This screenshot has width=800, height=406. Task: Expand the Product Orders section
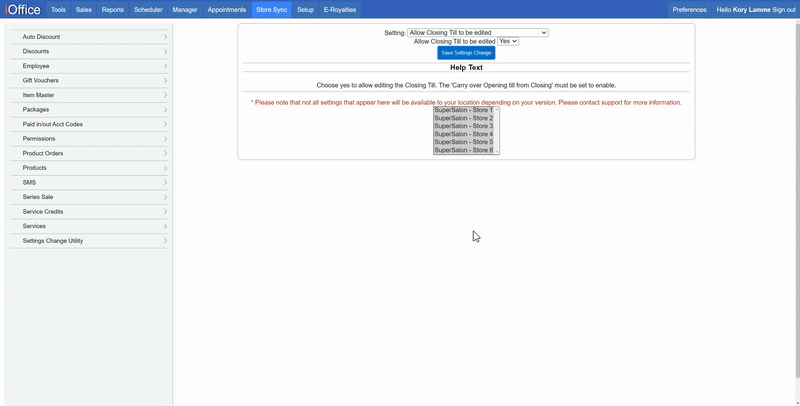point(89,153)
